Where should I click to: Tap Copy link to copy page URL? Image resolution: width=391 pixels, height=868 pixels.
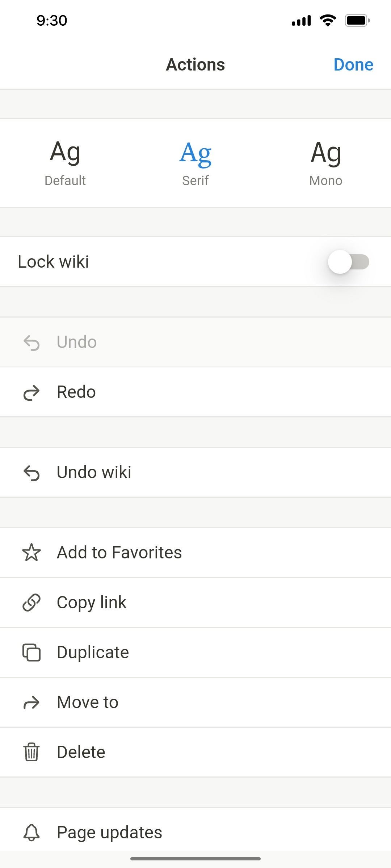[91, 602]
